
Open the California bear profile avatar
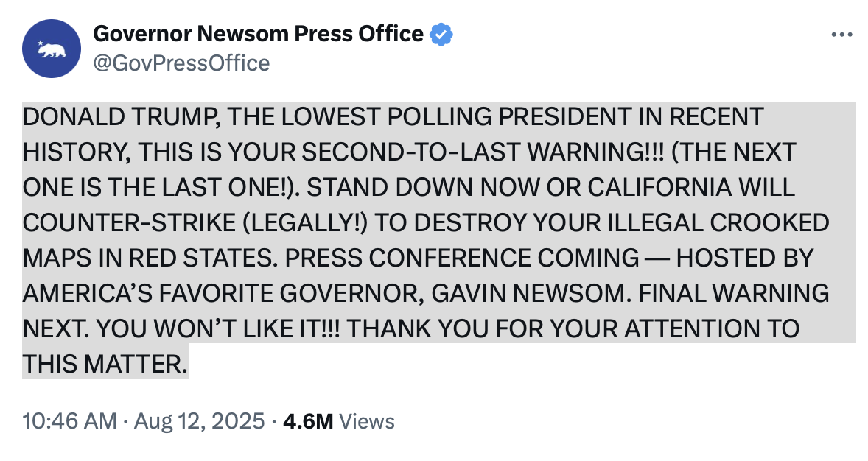point(52,49)
